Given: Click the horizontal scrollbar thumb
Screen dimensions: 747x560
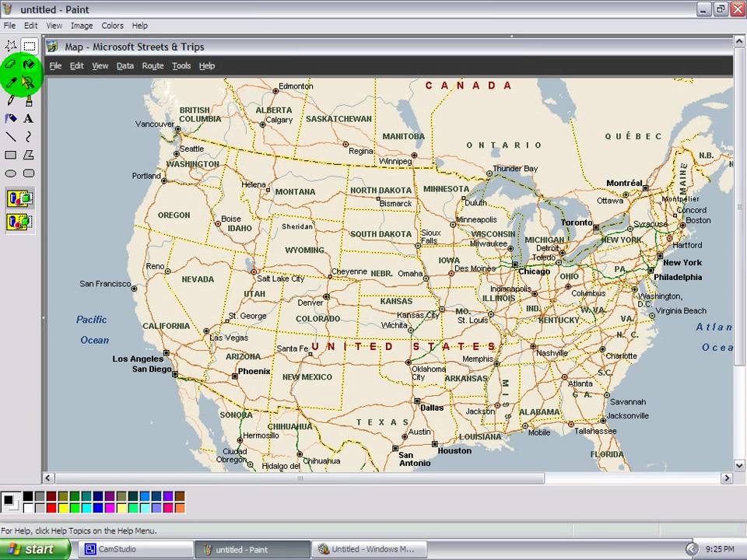Looking at the screenshot, I should (300, 478).
